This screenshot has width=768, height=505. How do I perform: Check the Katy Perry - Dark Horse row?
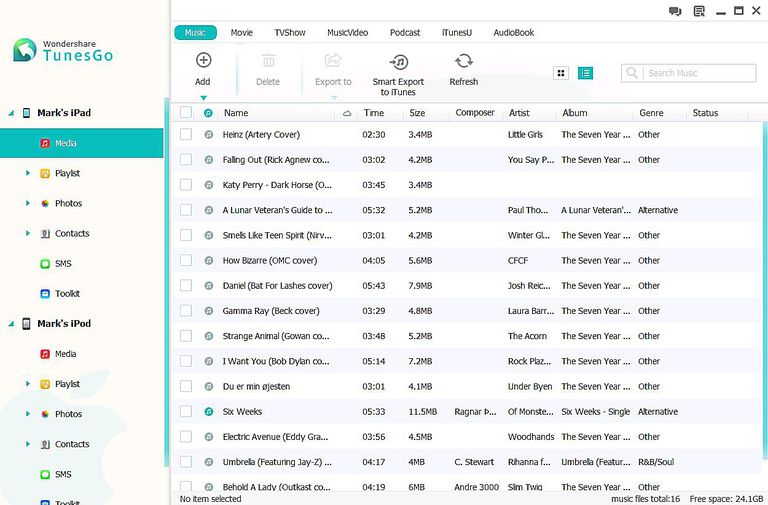coord(186,185)
